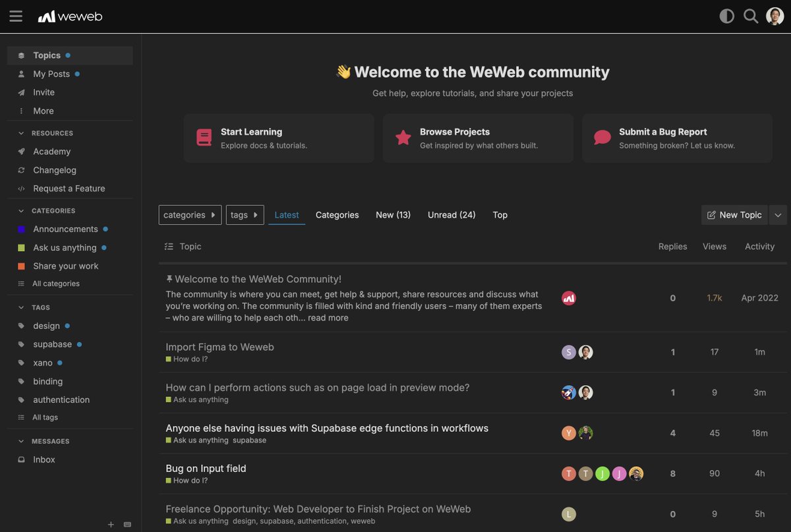Open Welcome to the WeWeb Community! topic
This screenshot has width=791, height=532.
coord(258,279)
